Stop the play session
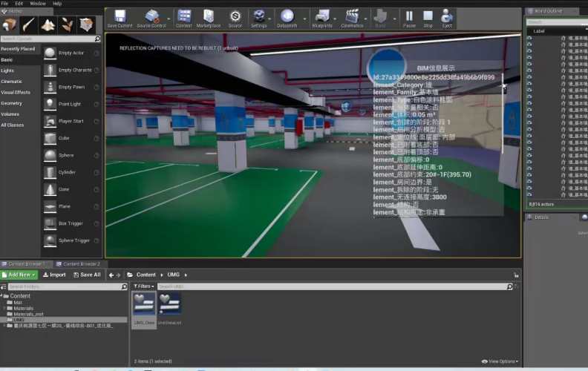The image size is (588, 371). click(x=428, y=19)
